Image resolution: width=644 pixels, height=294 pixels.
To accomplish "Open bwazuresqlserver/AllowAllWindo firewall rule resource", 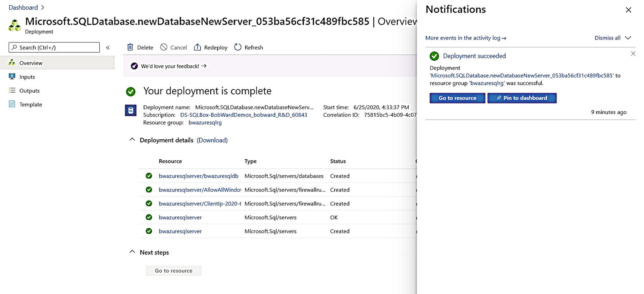I will [200, 190].
